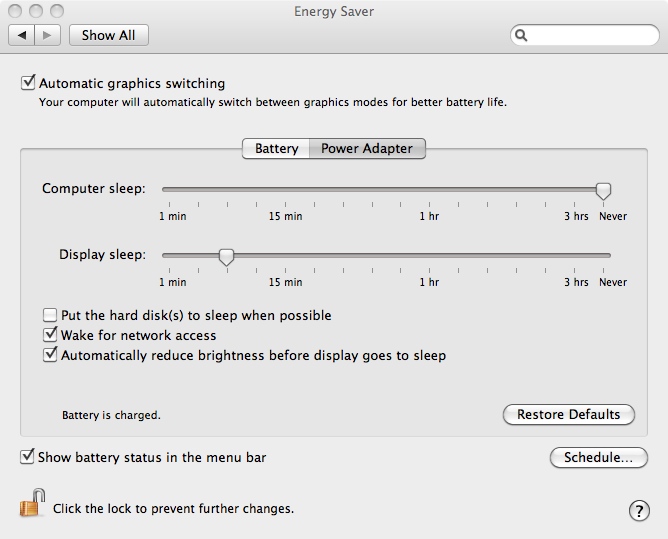Viewport: 668px width, 539px height.
Task: Enable Put the hard disk(s) to sleep
Action: (x=50, y=315)
